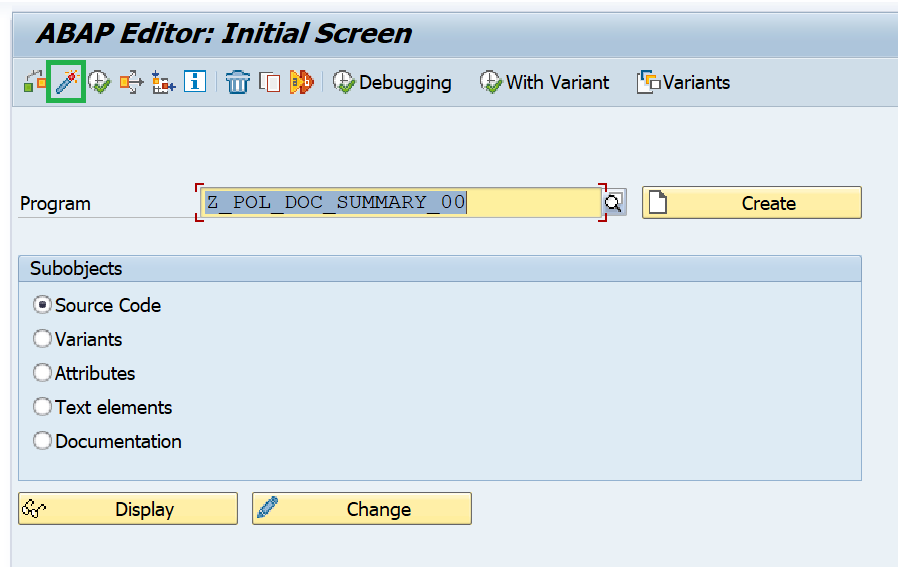Click the orange Rename icon
This screenshot has height=578, width=903.
302,82
